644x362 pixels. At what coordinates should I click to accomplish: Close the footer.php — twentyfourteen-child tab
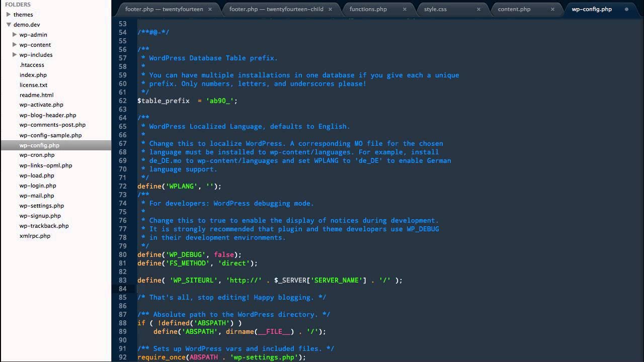coord(331,9)
